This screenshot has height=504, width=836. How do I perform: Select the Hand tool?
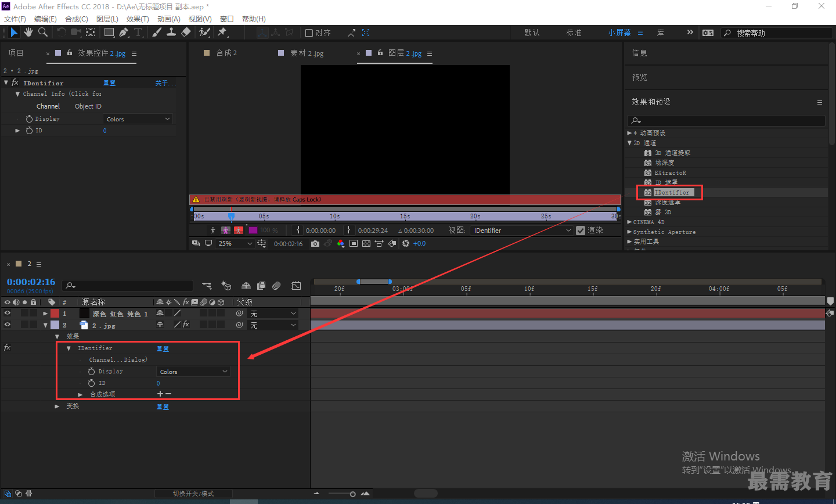pos(28,33)
